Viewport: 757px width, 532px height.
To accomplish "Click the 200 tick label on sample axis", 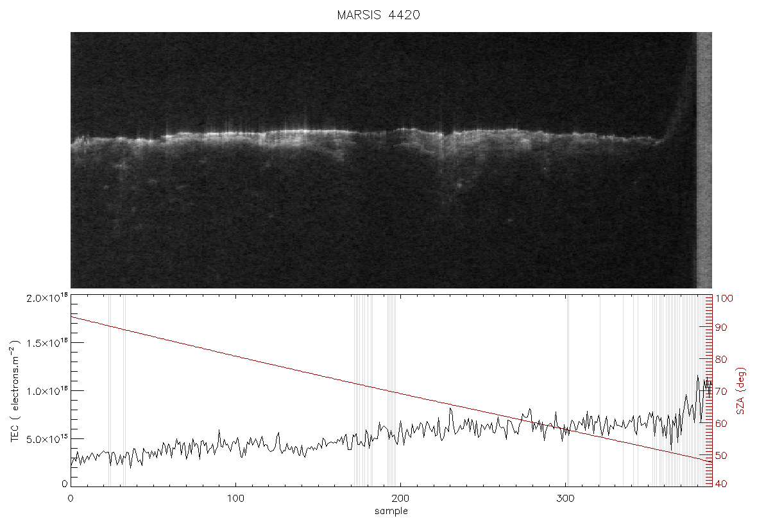I will coord(401,499).
